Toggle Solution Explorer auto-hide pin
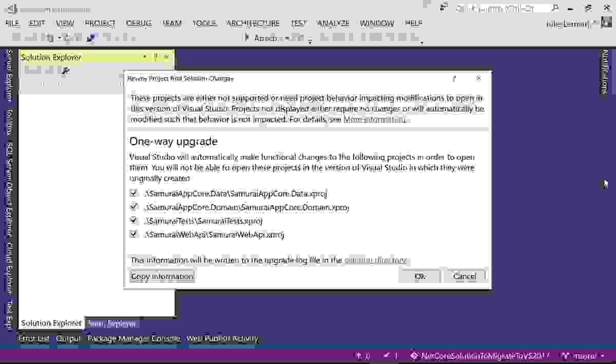The width and height of the screenshot is (616, 364). click(156, 57)
